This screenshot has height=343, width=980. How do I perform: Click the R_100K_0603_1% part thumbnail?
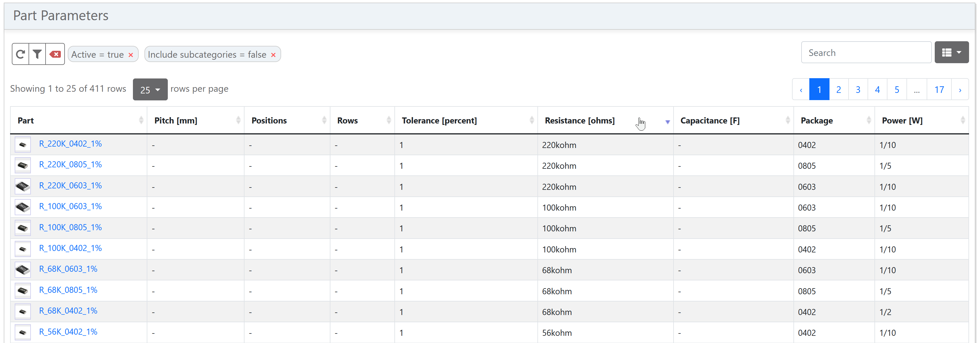(23, 207)
